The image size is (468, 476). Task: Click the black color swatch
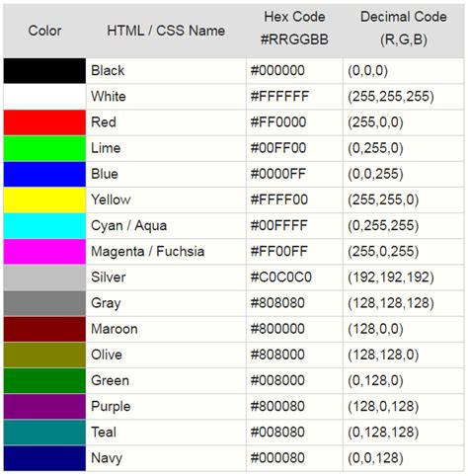coord(44,70)
